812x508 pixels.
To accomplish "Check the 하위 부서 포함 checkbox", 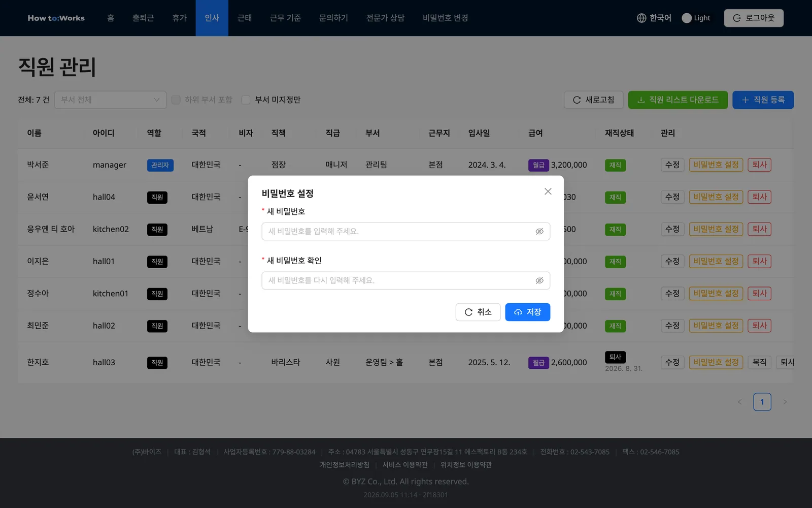I will [176, 100].
